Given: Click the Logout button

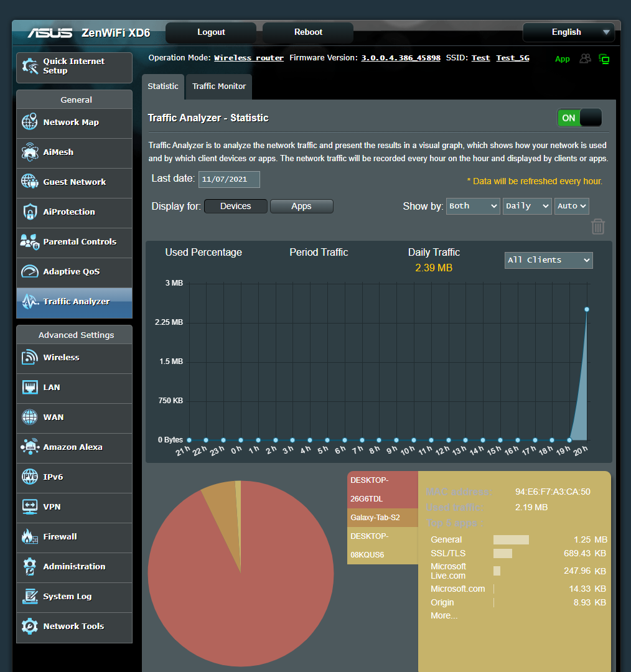Looking at the screenshot, I should 211,32.
